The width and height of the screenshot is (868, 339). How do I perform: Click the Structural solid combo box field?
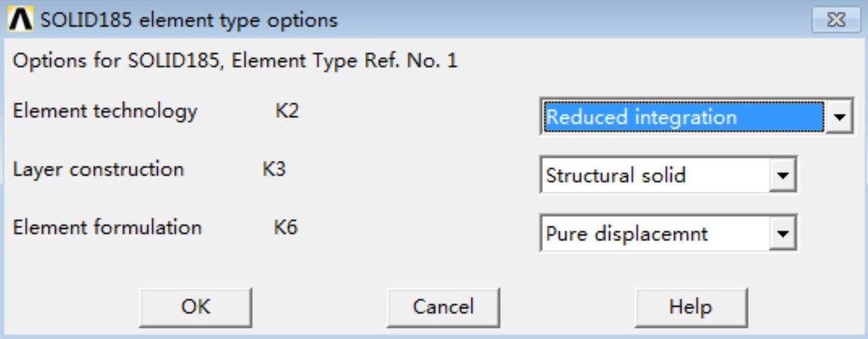pyautogui.click(x=654, y=176)
